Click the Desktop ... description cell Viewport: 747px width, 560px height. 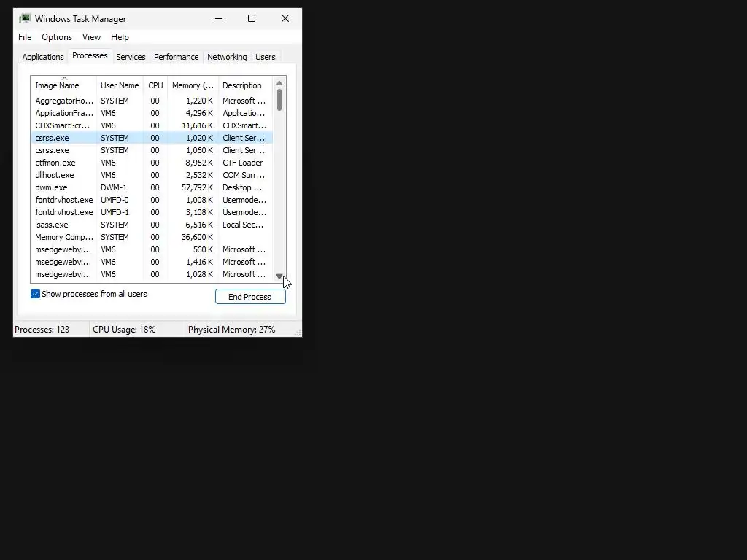(242, 187)
